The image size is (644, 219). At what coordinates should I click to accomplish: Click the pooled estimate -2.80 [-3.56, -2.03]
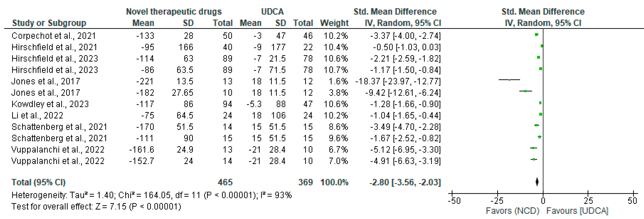coord(405,182)
